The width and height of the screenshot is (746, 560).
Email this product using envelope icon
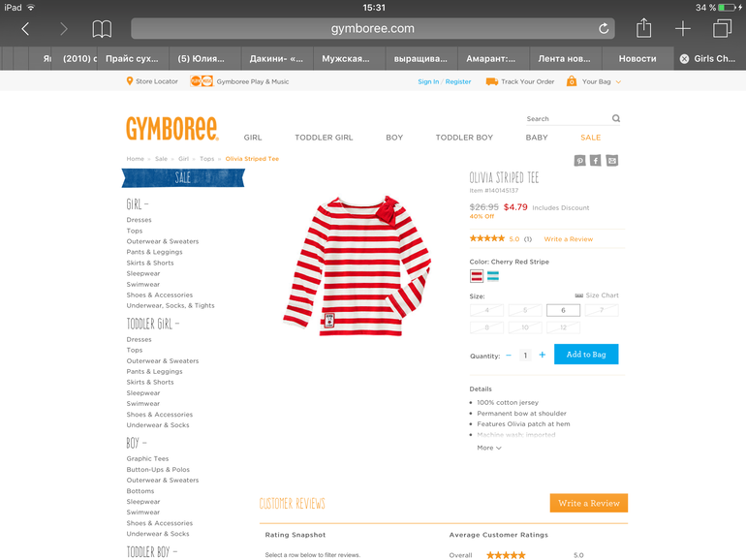point(612,161)
